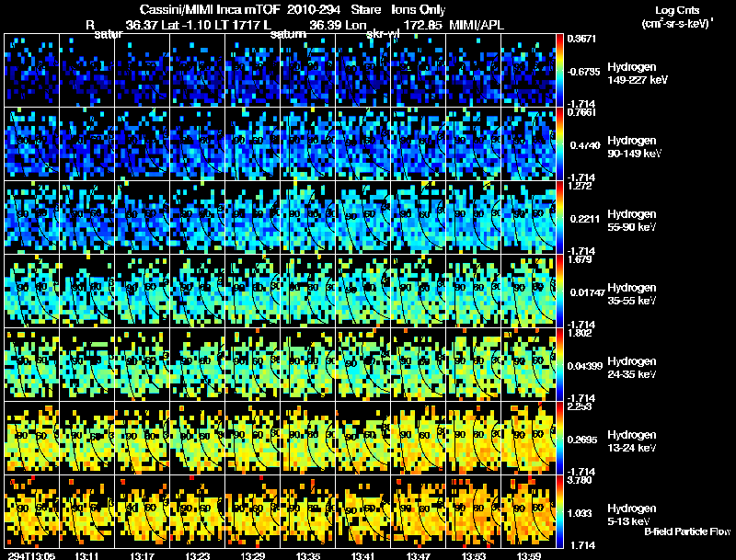Viewport: 736px width, 560px height.
Task: Open the Hydrogen 13-24 keV panel at 13:59
Action: pyautogui.click(x=528, y=439)
